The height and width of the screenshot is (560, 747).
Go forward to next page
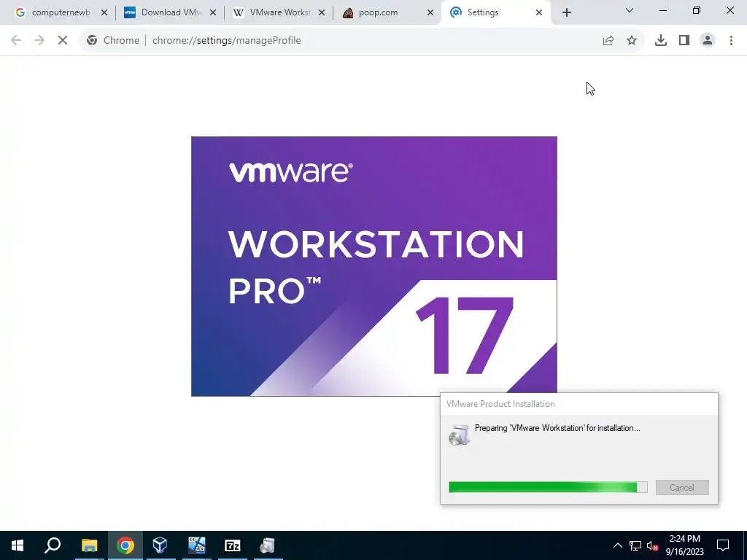pos(39,41)
